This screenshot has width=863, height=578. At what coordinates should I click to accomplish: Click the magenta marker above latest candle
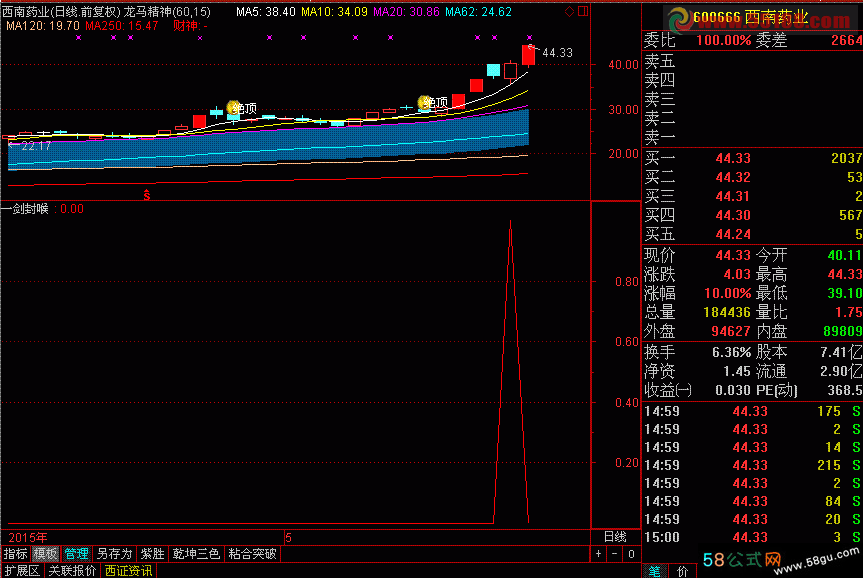pyautogui.click(x=529, y=37)
